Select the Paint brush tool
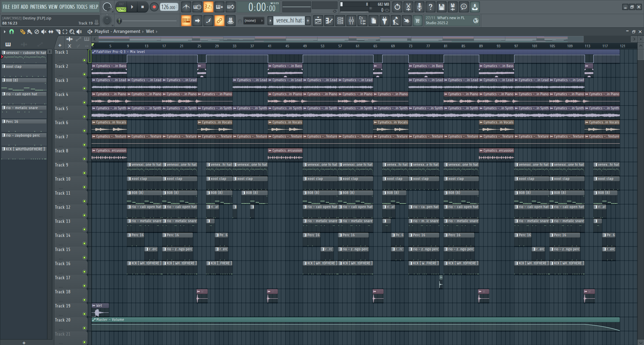644x345 pixels. point(30,32)
